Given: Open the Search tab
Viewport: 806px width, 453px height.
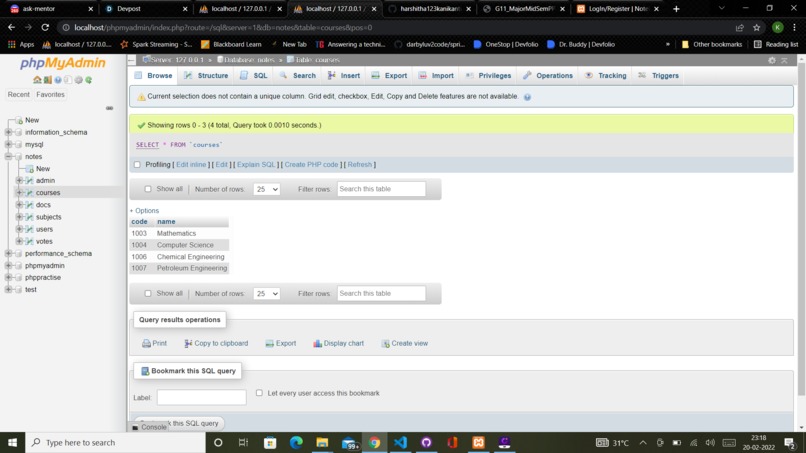Looking at the screenshot, I should 298,76.
